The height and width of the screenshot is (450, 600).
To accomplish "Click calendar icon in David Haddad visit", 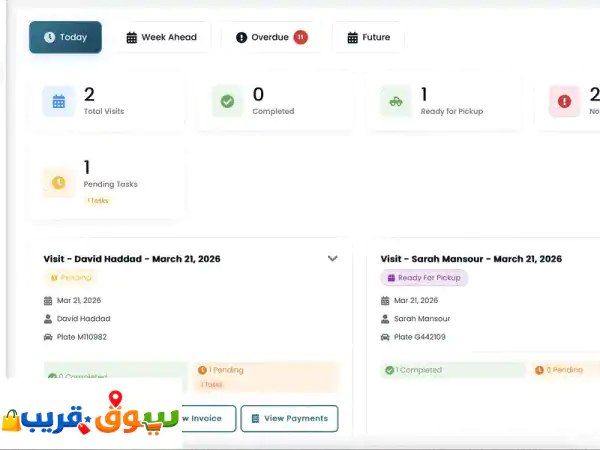I will click(x=48, y=301).
